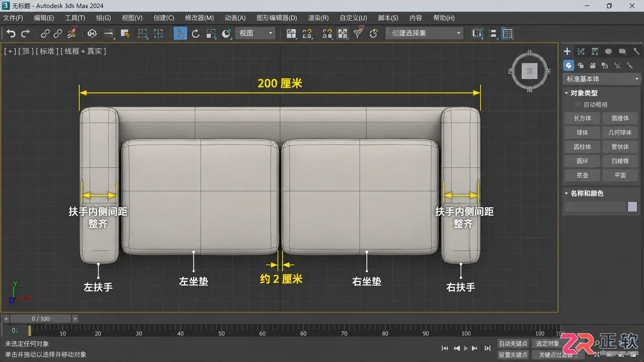Click the Redo arrow icon
Screen dimensions: 644x362
[x=25, y=34]
